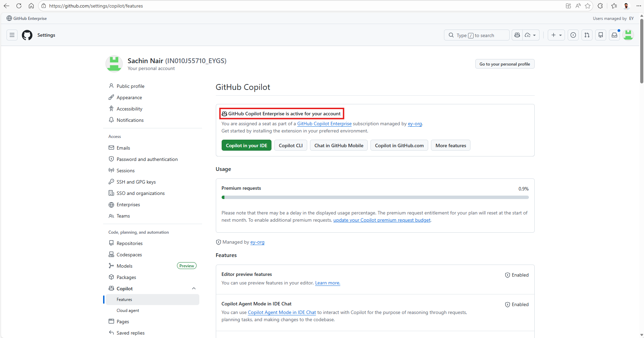Open the Copilot chat icon in header
This screenshot has height=338, width=644.
(x=517, y=35)
